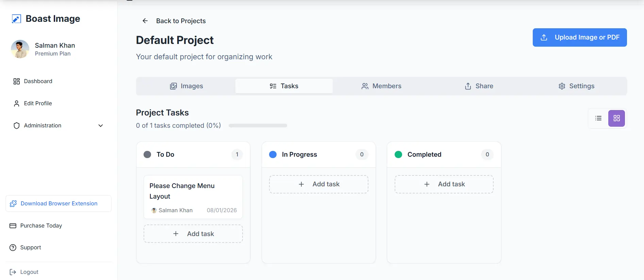Click the To Do column header title
Screen dimensions: 644x280
(x=165, y=155)
